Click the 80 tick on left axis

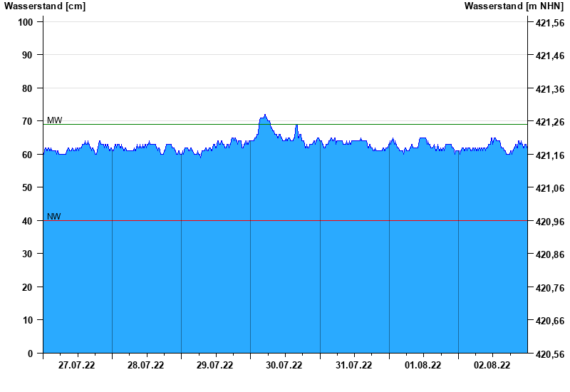click(x=27, y=88)
